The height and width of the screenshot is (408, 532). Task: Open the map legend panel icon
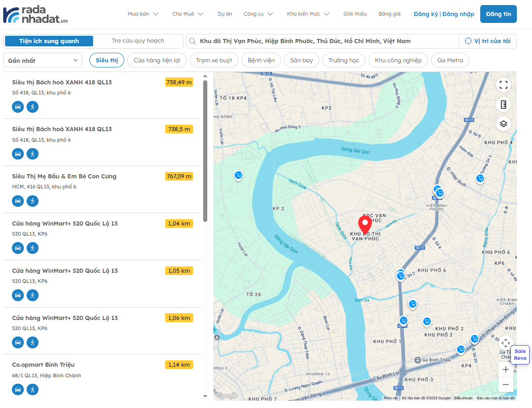coord(504,105)
